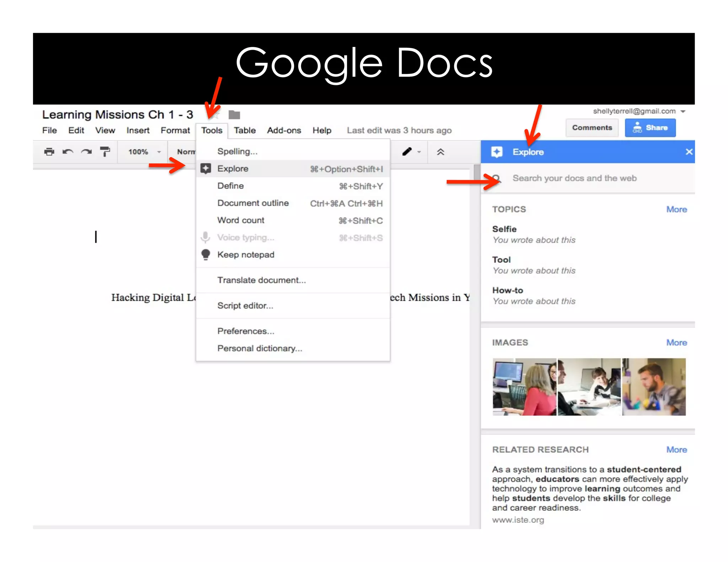The image size is (728, 562).
Task: Open the Help menu
Action: pyautogui.click(x=322, y=130)
